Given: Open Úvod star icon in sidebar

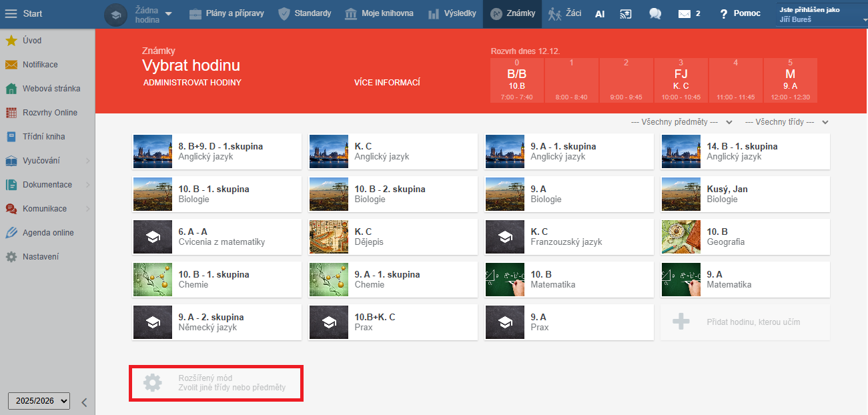Looking at the screenshot, I should 11,41.
